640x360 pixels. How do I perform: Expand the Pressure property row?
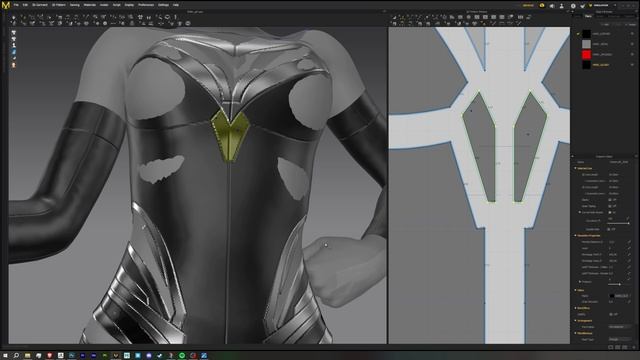tap(580, 282)
